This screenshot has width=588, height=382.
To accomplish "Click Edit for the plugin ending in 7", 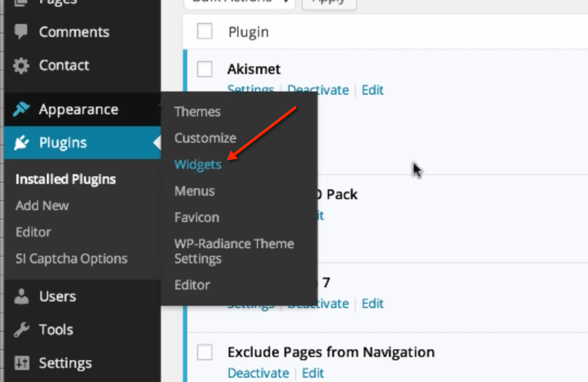I will tap(372, 303).
